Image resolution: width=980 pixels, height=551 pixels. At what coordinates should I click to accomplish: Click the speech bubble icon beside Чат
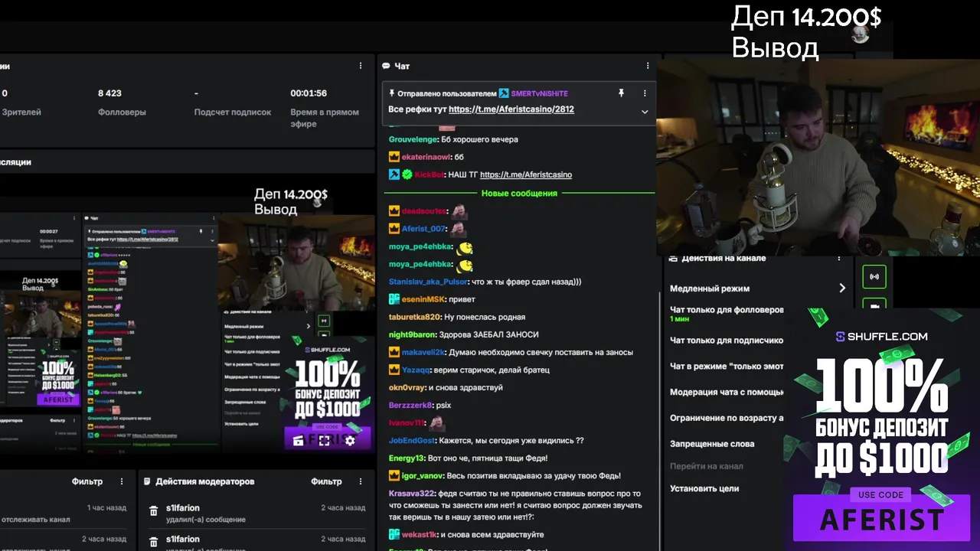[386, 66]
